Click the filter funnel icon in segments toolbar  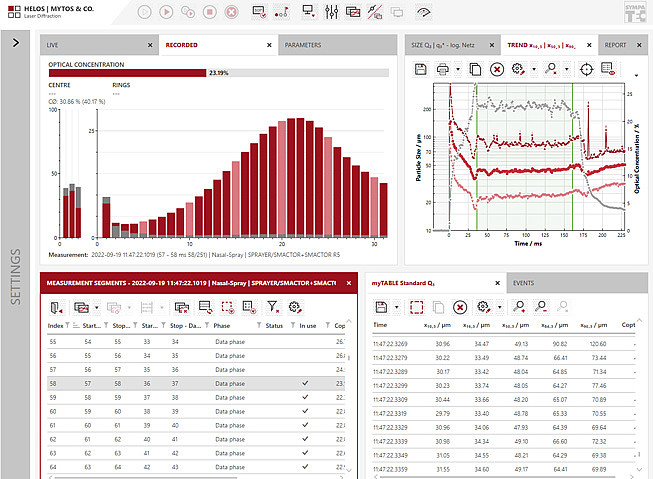coord(272,306)
